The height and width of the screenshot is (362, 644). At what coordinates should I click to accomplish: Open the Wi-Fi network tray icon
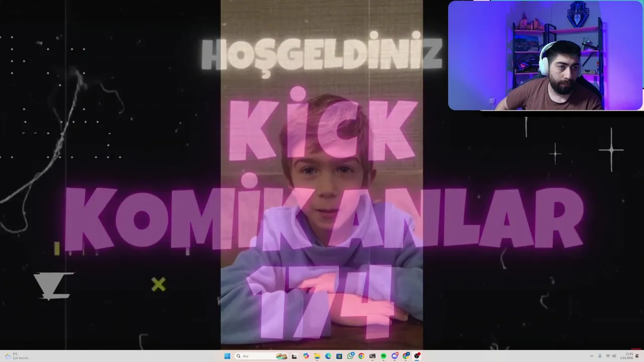coord(608,356)
